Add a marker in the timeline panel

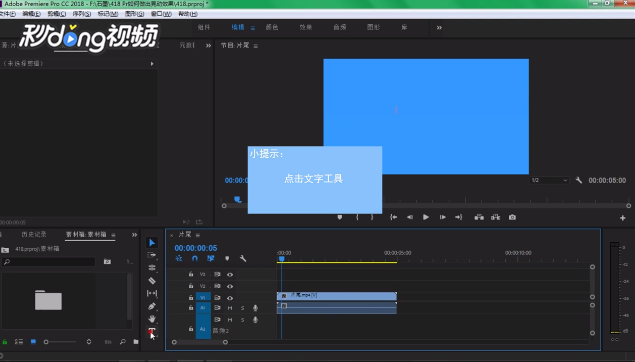click(x=227, y=258)
